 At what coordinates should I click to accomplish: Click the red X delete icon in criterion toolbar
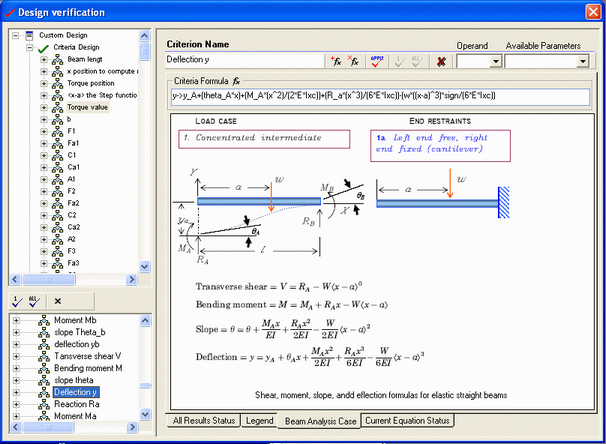pyautogui.click(x=441, y=61)
